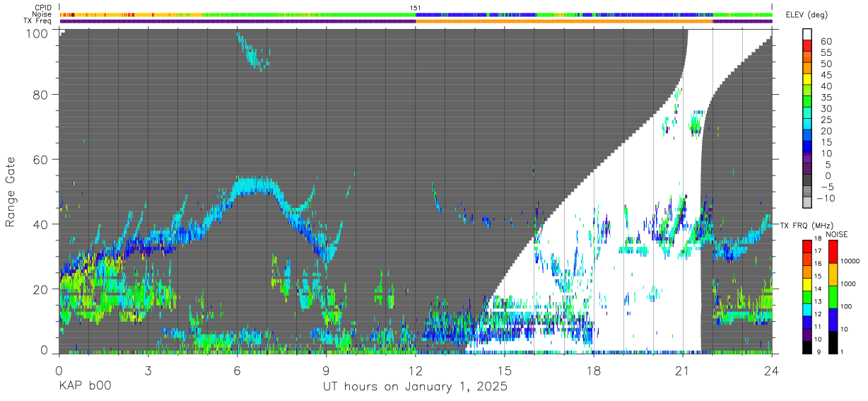Click the ELEV colorbar tick label '30'
868x401 pixels.
tap(826, 108)
